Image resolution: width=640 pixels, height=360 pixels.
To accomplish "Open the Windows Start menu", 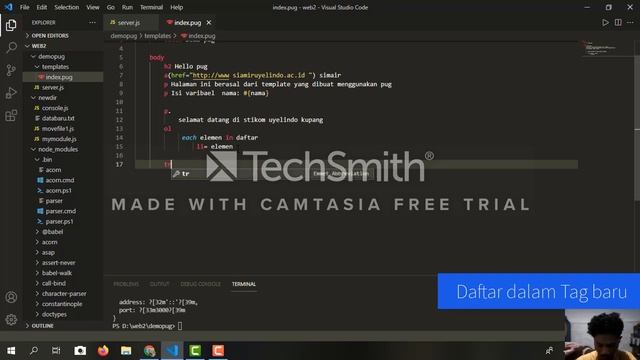I will click(11, 351).
